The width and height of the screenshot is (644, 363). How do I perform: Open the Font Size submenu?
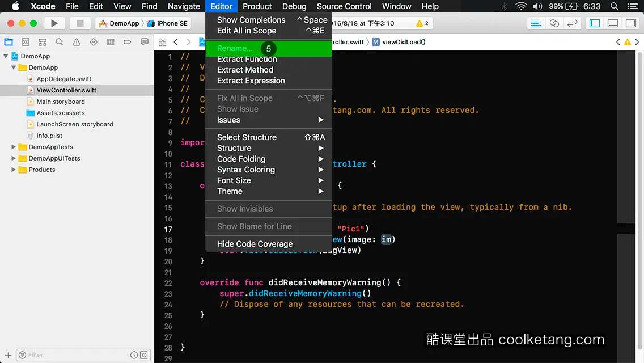(269, 180)
